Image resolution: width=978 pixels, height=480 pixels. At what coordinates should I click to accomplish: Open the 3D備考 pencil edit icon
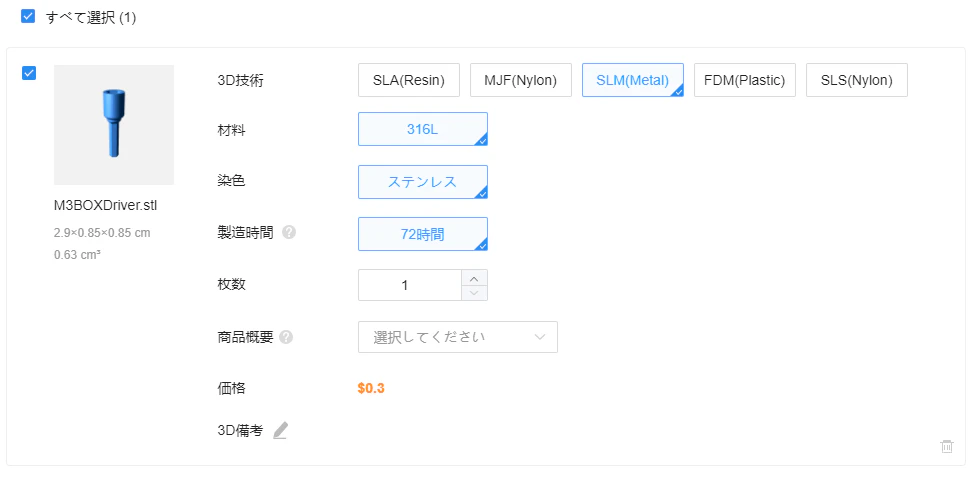[x=281, y=431]
